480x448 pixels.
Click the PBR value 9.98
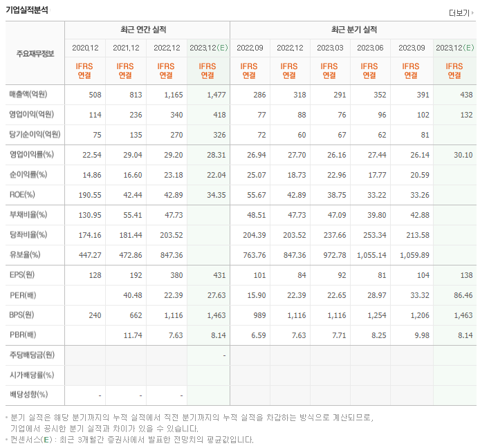pyautogui.click(x=422, y=335)
